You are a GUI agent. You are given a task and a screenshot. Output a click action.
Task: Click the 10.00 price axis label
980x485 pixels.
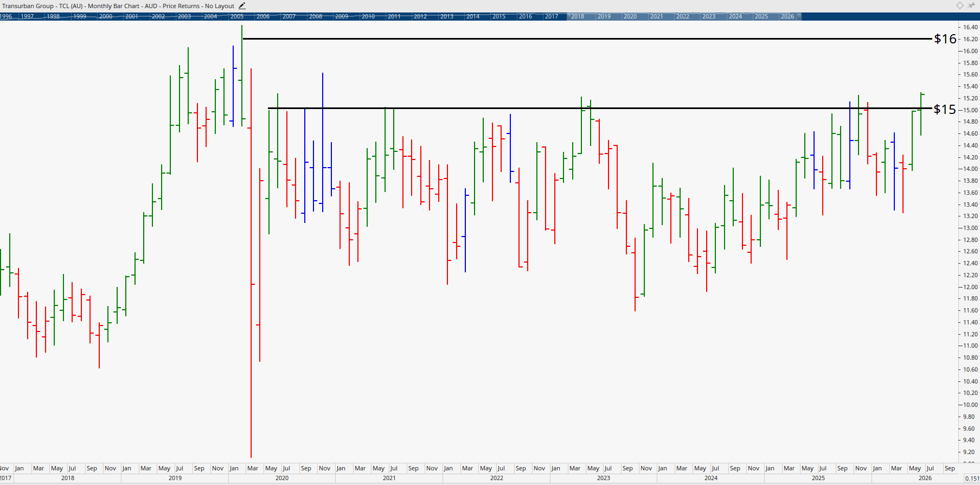click(970, 405)
